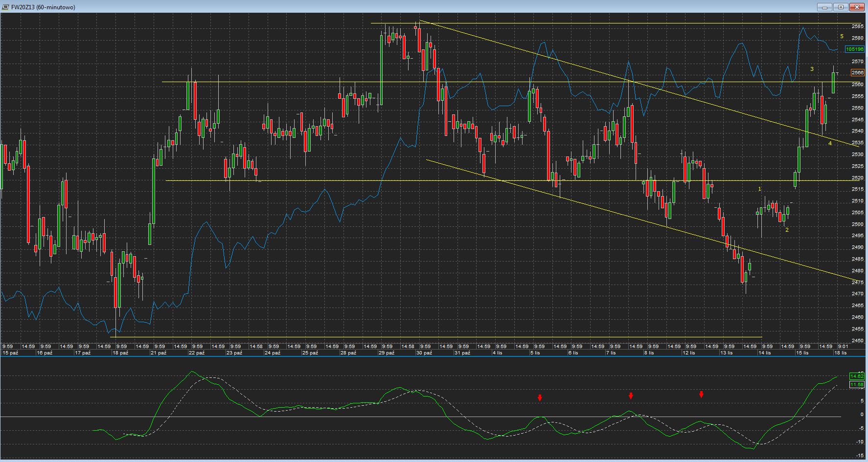Click the 2500 level on price axis
Viewport: 868px width, 462px height.
(857, 224)
